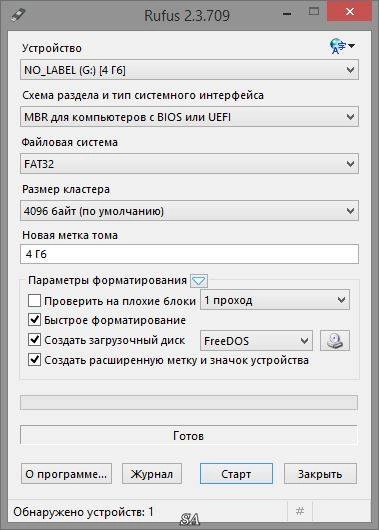
Task: Toggle extended label and device icon checkbox
Action: [x=34, y=360]
